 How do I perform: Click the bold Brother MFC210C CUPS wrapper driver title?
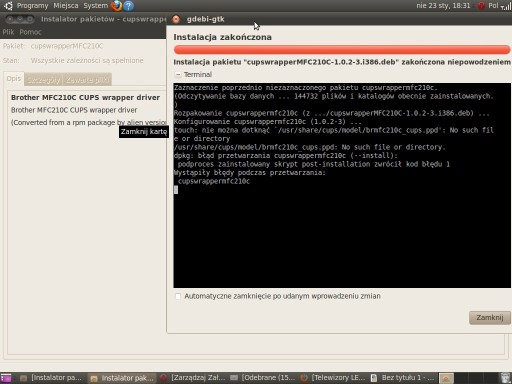pyautogui.click(x=85, y=97)
